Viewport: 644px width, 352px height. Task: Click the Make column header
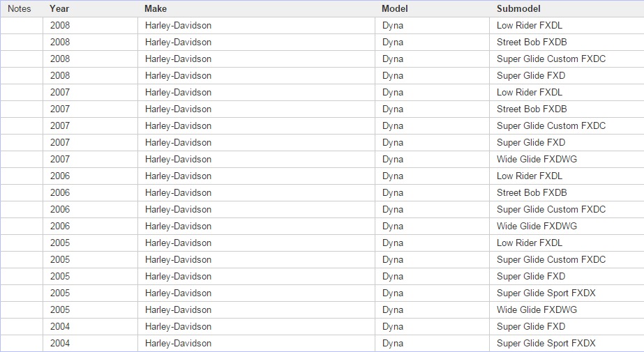(x=156, y=9)
